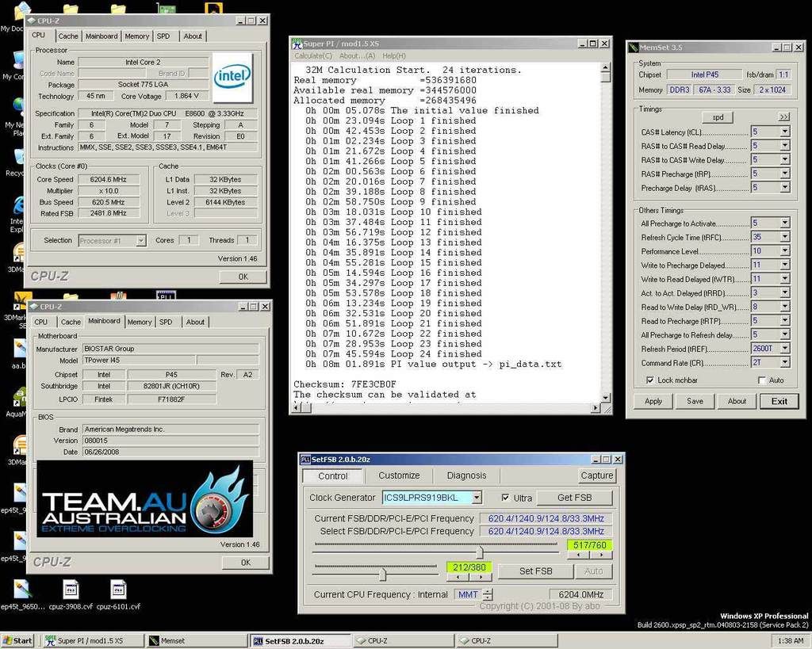Click the Super PI title bar icon
The image size is (812, 649).
[x=297, y=44]
